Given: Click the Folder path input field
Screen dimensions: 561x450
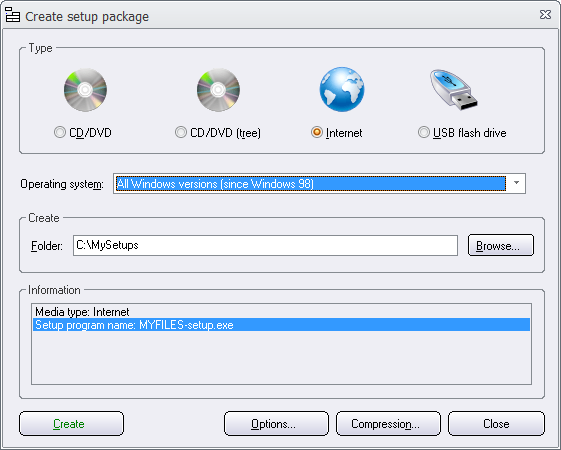Looking at the screenshot, I should (x=265, y=245).
